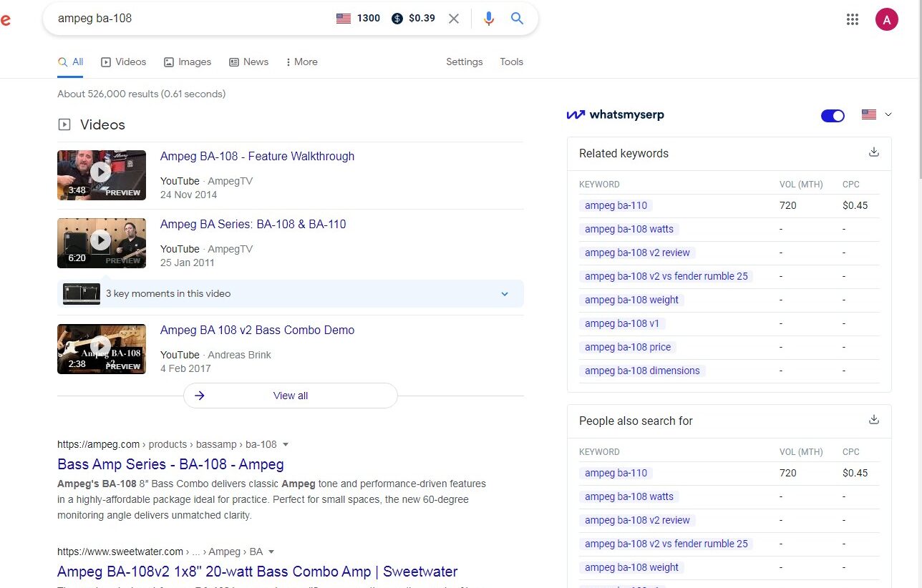Open 'Ampeg BA 108 v2 Bass Combo Demo'

pyautogui.click(x=257, y=330)
